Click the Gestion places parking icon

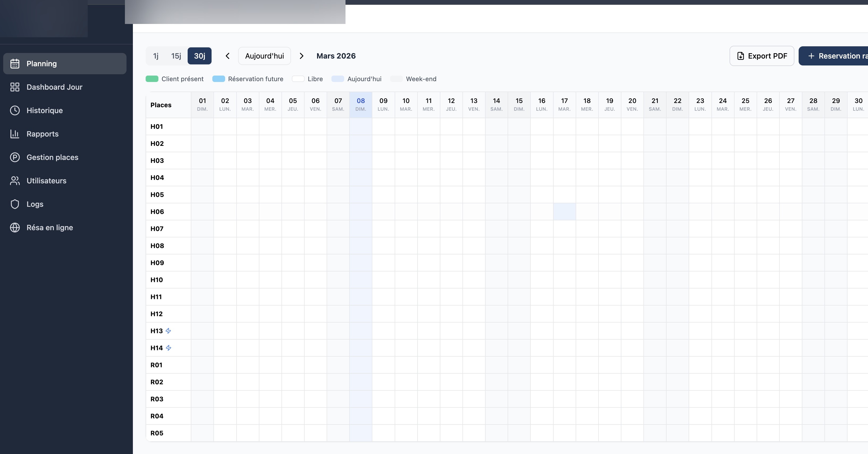15,157
